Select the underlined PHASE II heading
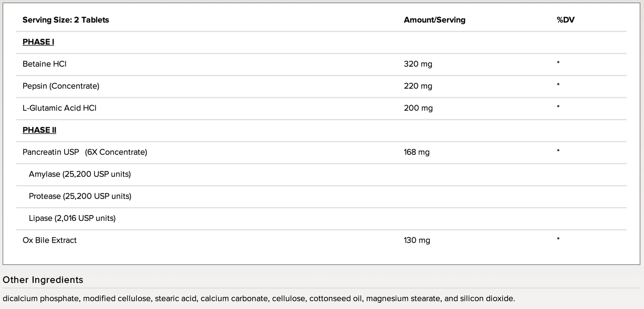644x309 pixels. pos(39,130)
